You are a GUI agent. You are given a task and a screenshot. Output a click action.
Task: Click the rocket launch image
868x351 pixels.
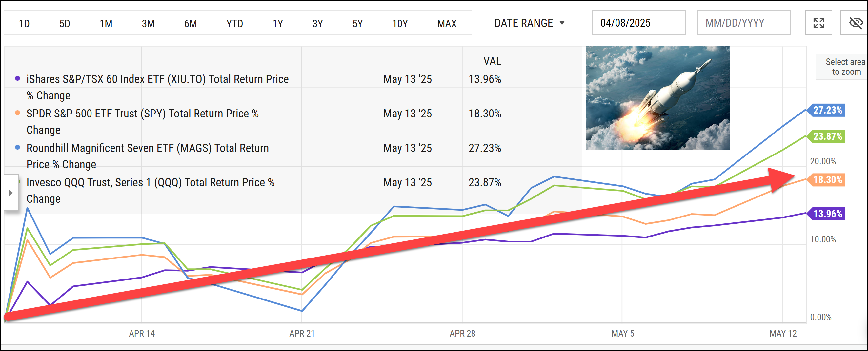point(657,98)
